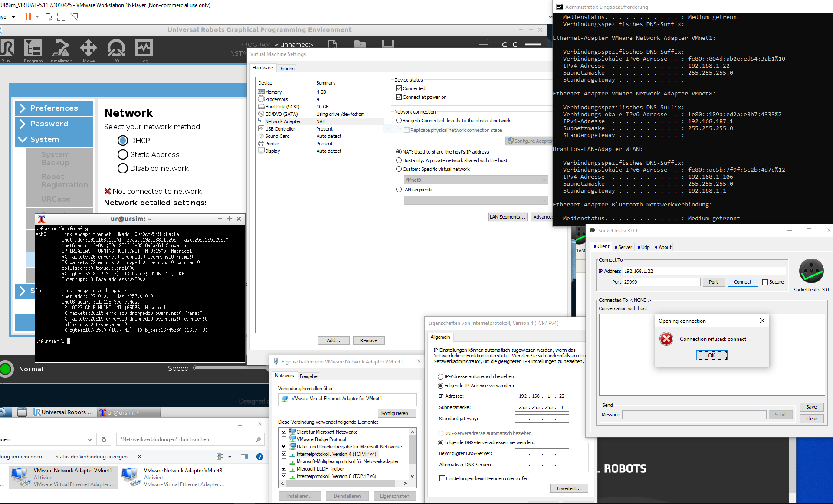The image size is (833, 504).
Task: Click the IP Address field in SocketTest
Action: (x=704, y=271)
